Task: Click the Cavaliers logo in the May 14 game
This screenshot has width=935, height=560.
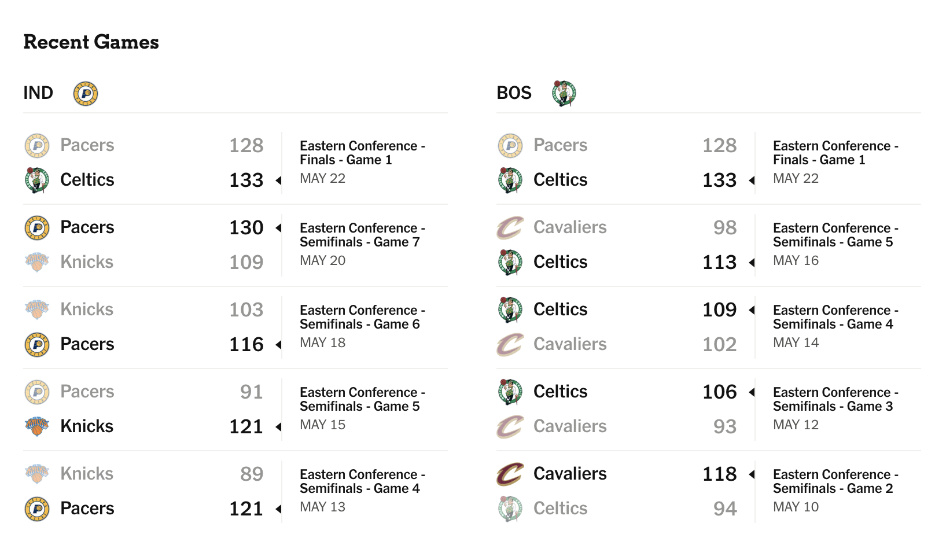Action: [x=510, y=344]
